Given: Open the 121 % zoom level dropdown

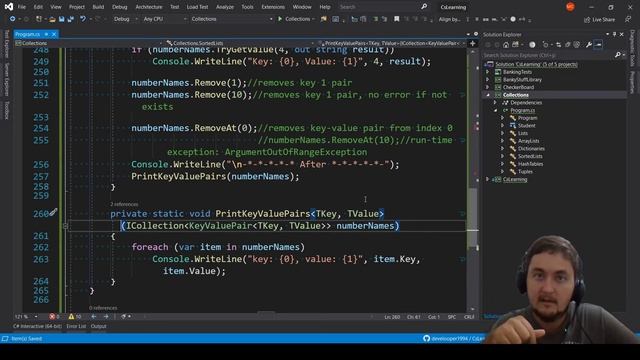Looking at the screenshot, I should point(26,316).
